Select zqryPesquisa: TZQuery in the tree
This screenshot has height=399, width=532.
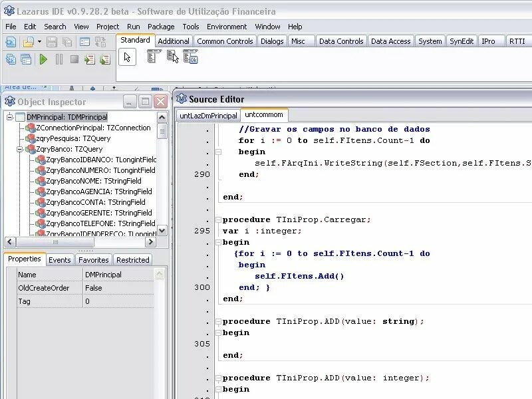click(x=73, y=138)
